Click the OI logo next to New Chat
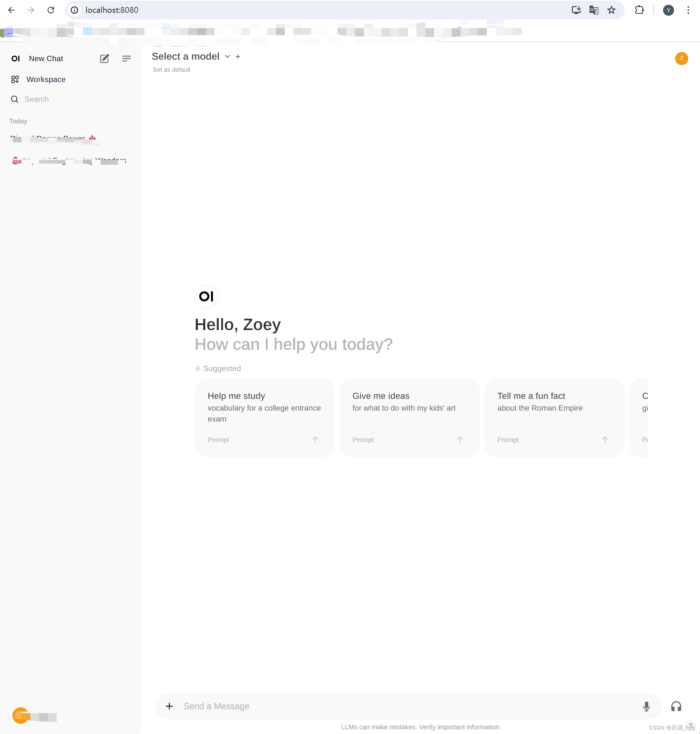 16,59
